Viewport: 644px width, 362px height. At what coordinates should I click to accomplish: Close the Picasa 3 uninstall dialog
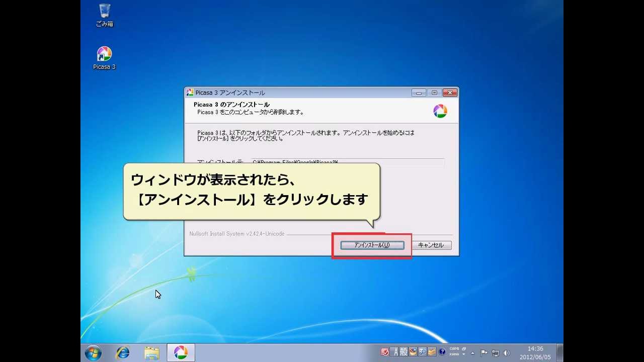coord(450,93)
